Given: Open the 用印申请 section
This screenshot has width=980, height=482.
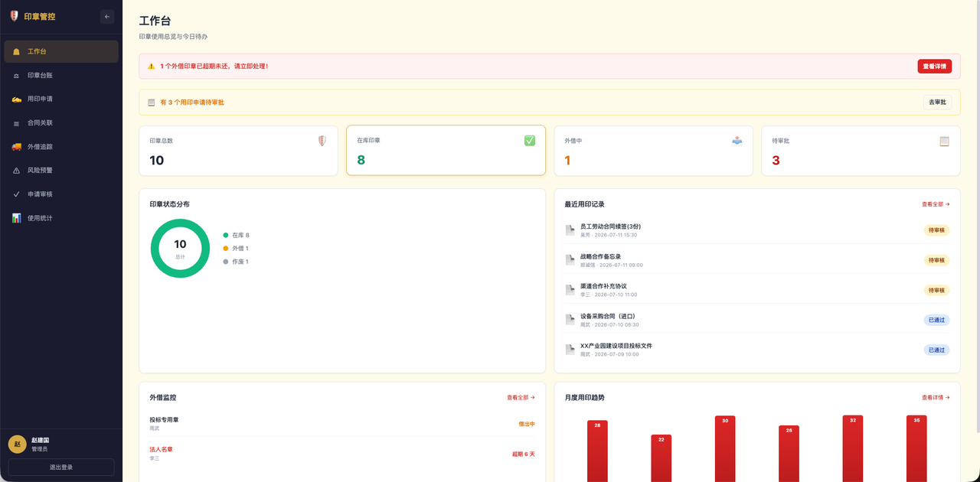Looking at the screenshot, I should 61,99.
